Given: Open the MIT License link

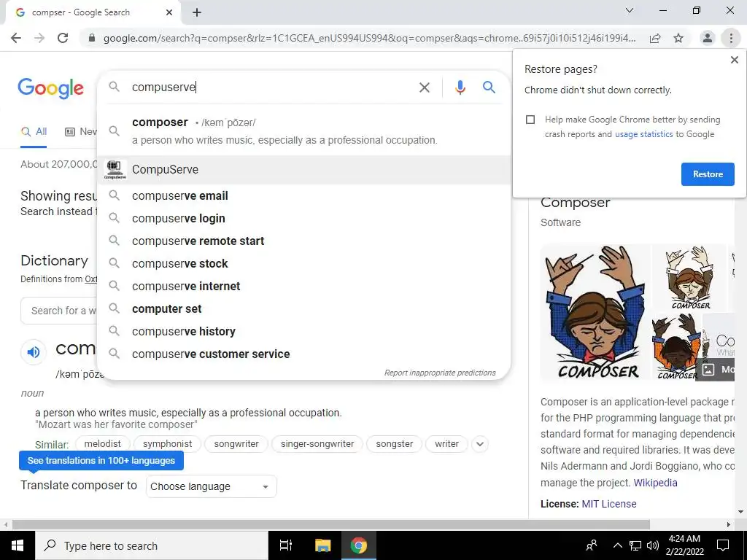Looking at the screenshot, I should coord(609,504).
